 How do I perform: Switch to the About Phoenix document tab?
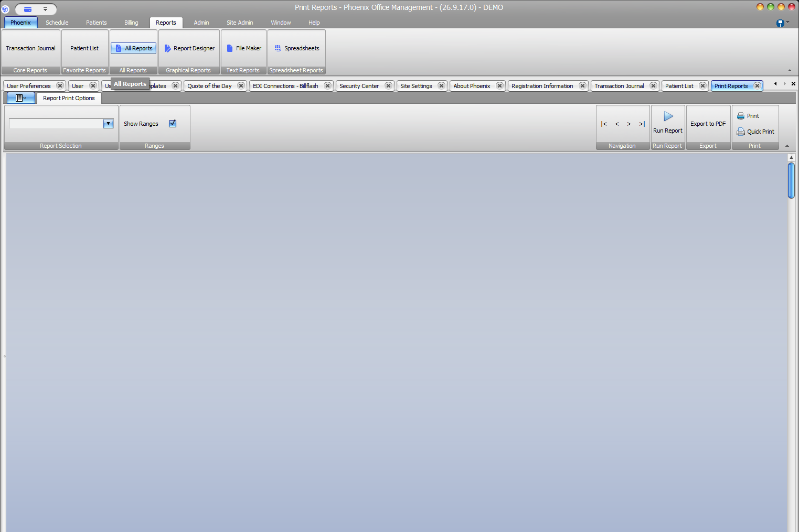coord(472,86)
